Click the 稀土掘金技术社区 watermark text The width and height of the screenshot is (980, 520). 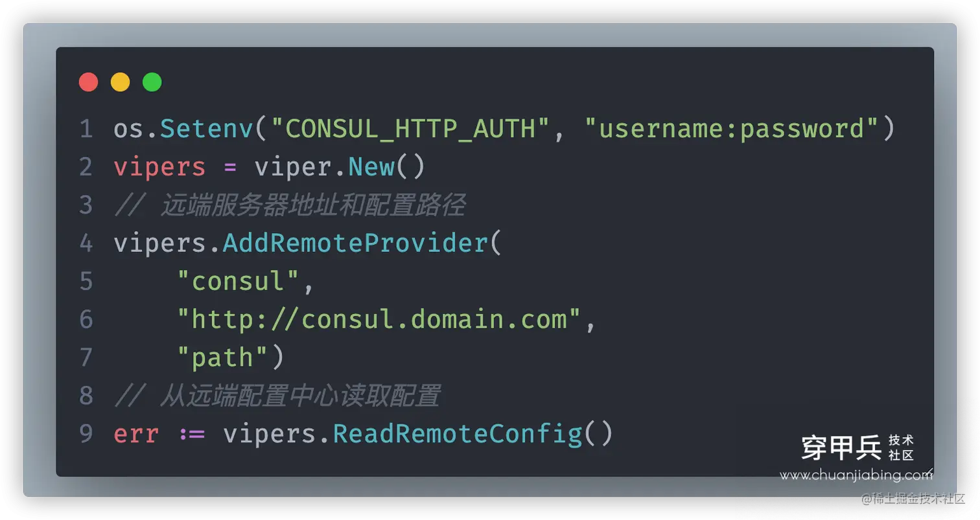pyautogui.click(x=913, y=499)
